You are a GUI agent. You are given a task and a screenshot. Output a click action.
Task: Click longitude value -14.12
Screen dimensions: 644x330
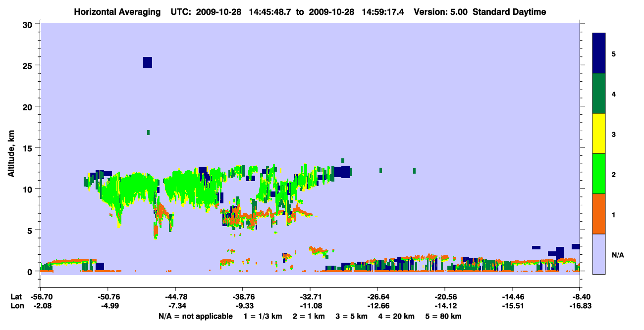[x=444, y=306]
